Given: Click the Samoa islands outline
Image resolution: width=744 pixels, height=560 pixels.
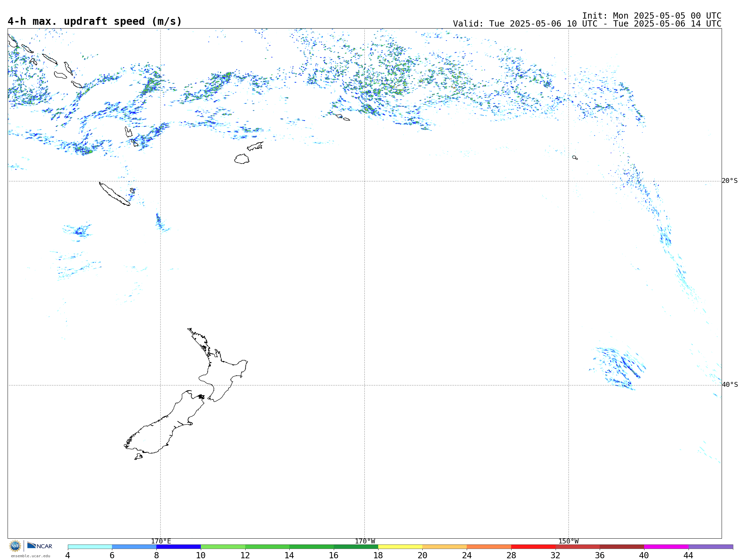Looking at the screenshot, I should coord(343,117).
